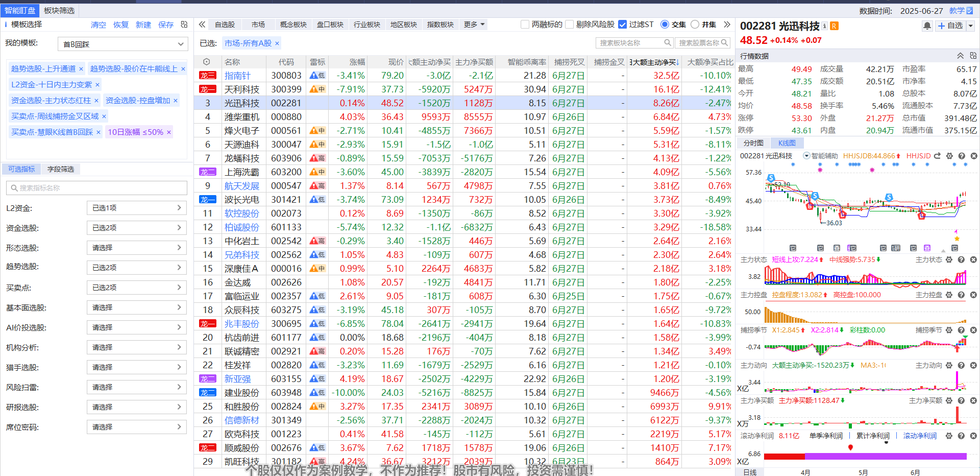Collapse the sector tabs with double-left arrow
Image resolution: width=980 pixels, height=476 pixels.
(202, 24)
